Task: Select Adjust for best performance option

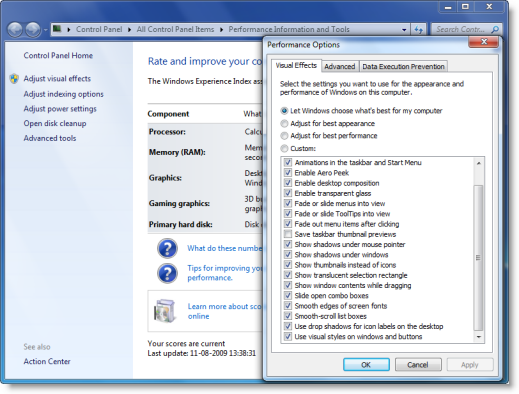Action: tap(284, 136)
